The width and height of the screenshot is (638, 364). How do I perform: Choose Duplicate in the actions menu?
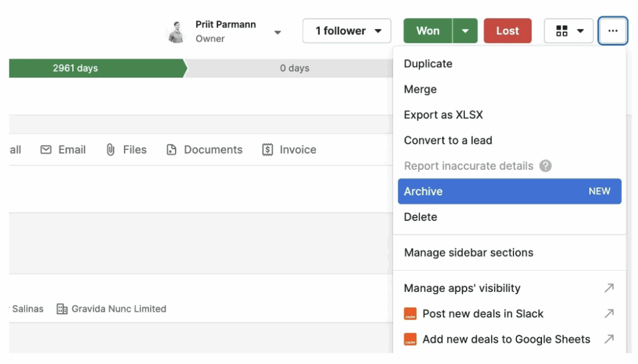(x=428, y=64)
